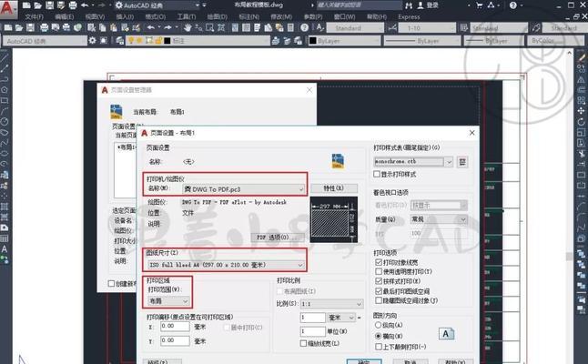
Task: Open paper size dropdown ISO full bleed A4
Action: point(226,265)
